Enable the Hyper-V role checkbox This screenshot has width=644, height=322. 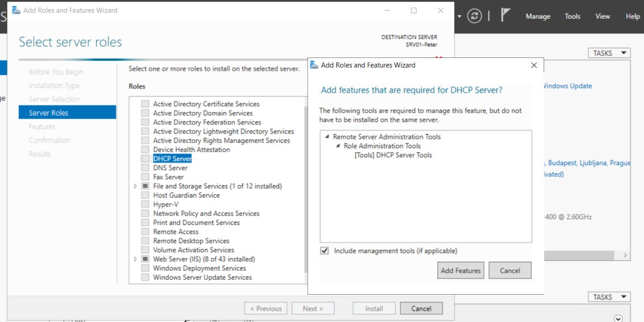tap(145, 204)
